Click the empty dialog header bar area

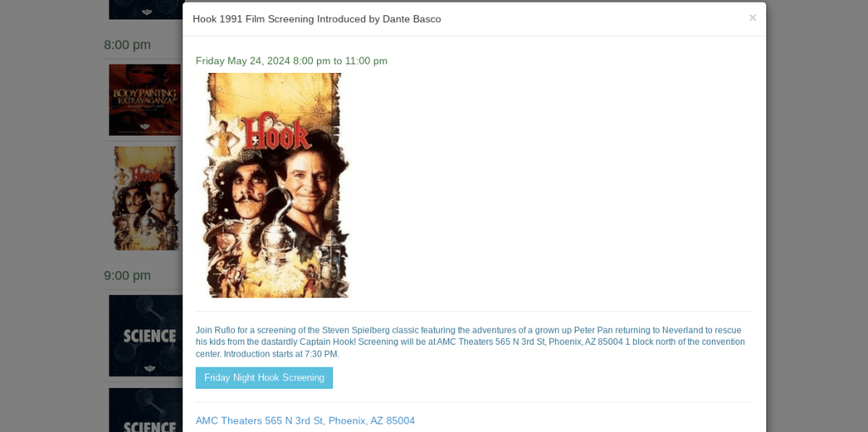(593, 19)
